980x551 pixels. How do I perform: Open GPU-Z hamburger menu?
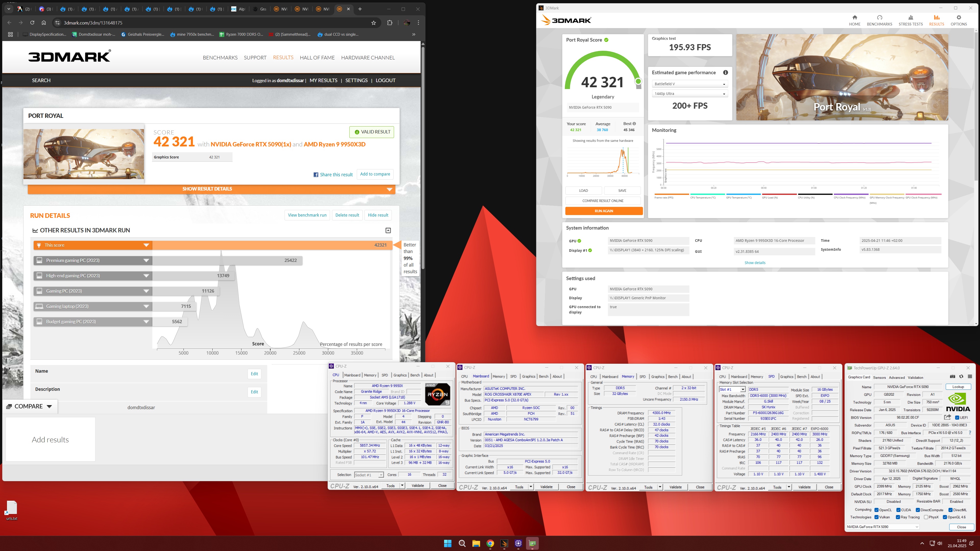point(970,377)
